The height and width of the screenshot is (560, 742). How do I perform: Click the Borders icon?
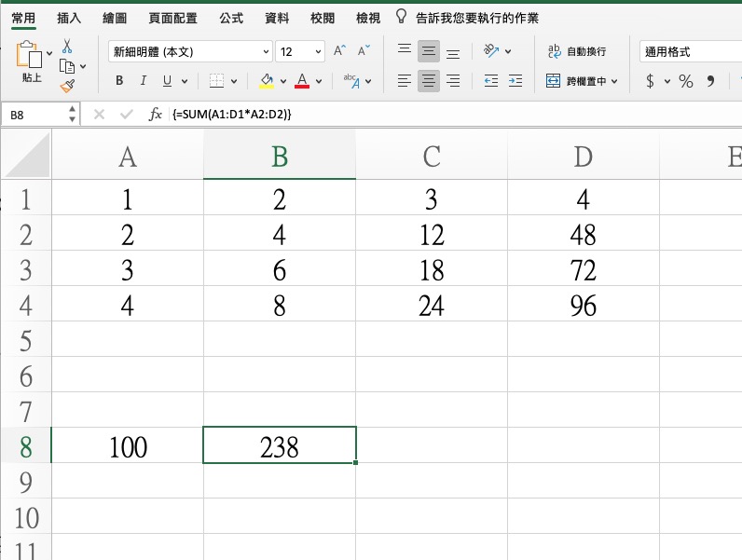(x=217, y=81)
